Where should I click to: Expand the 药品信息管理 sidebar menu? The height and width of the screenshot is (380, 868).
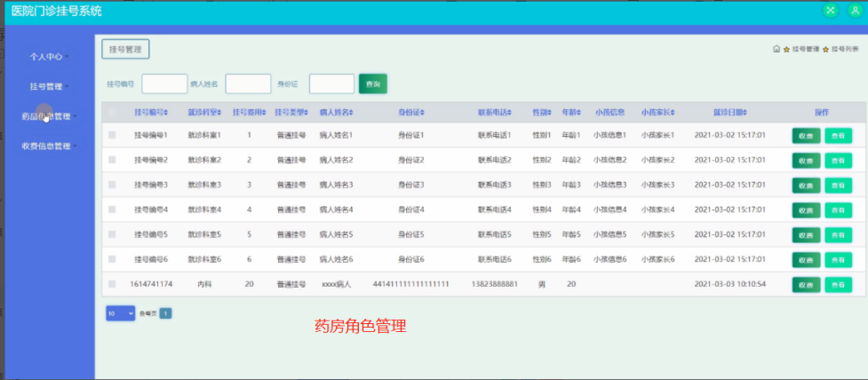pos(49,116)
